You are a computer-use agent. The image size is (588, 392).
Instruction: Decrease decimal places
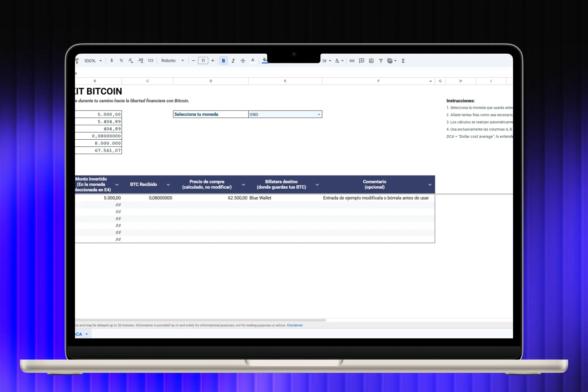131,61
